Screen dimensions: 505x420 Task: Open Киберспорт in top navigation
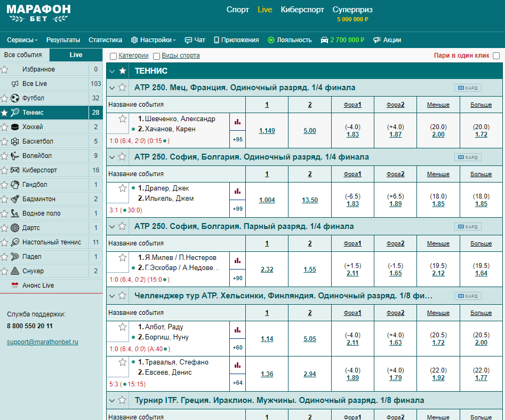[302, 10]
